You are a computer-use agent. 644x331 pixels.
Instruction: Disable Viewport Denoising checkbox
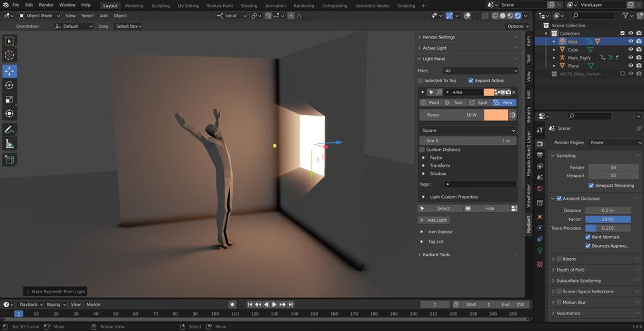[x=591, y=185]
